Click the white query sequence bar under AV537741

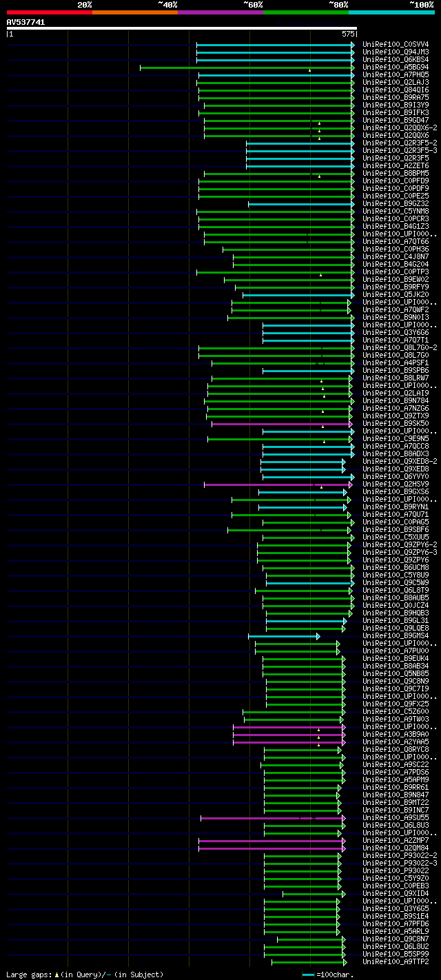182,28
